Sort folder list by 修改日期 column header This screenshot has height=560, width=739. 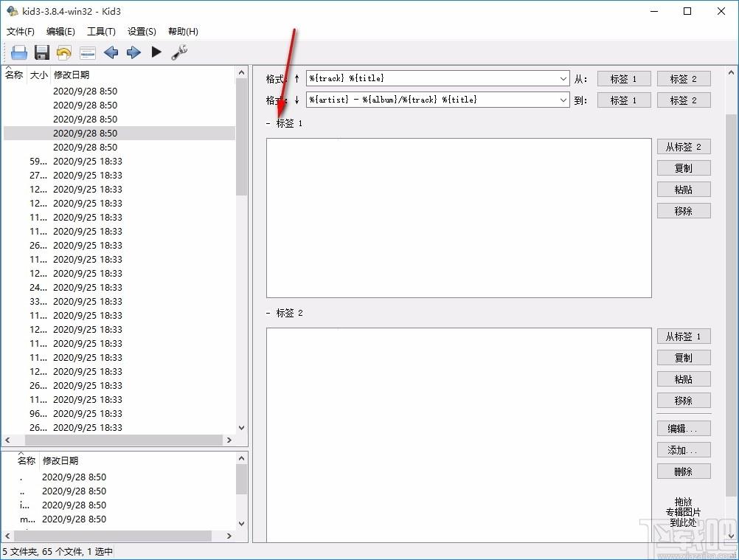click(60, 460)
